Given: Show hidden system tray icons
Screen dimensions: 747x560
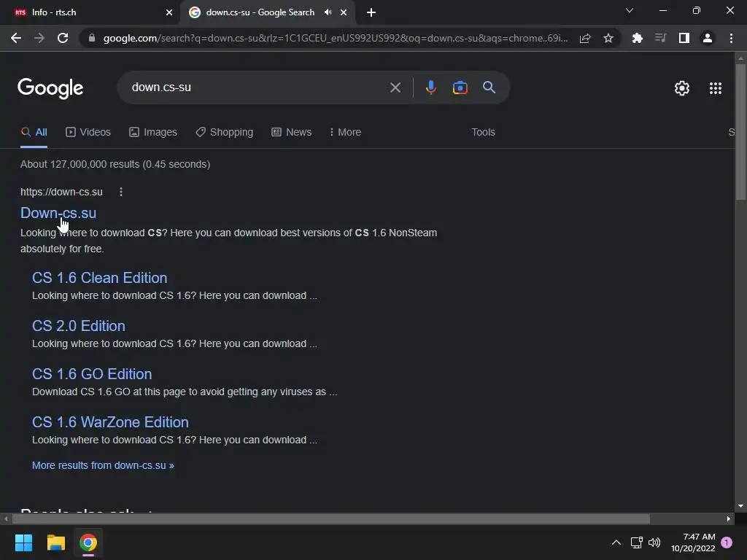Looking at the screenshot, I should [x=616, y=542].
